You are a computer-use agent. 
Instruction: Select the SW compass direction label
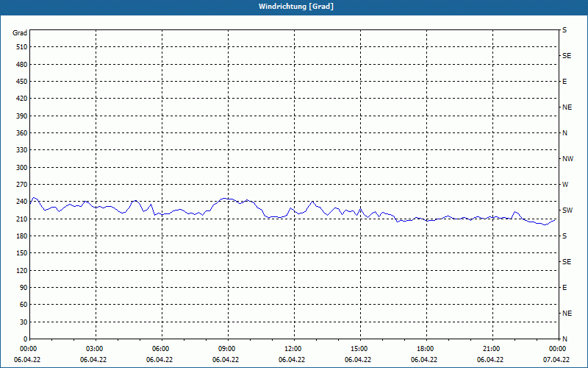click(567, 210)
